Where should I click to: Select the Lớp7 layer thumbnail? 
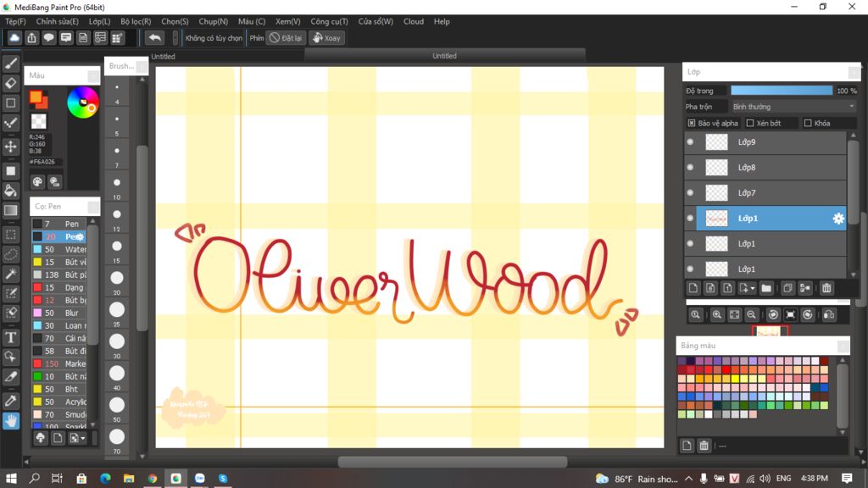click(x=716, y=192)
